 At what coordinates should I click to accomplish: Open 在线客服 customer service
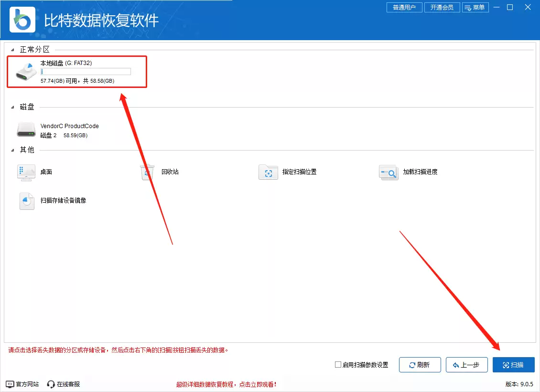point(62,383)
